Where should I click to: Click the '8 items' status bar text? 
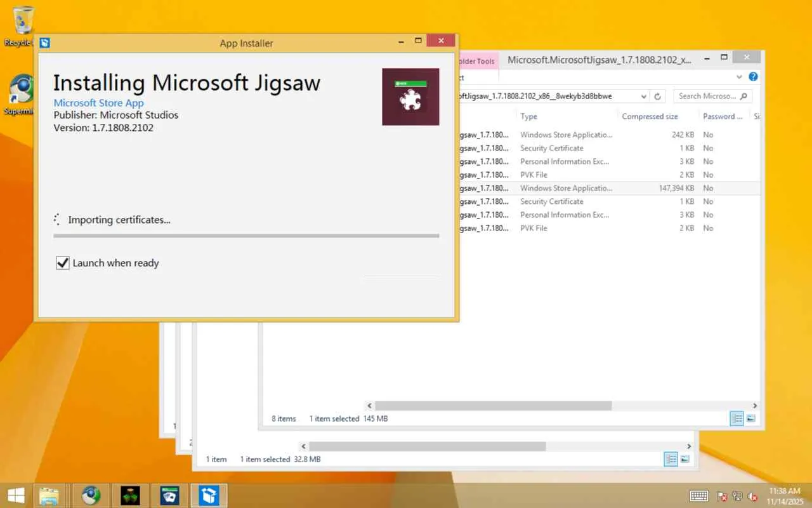pyautogui.click(x=284, y=418)
